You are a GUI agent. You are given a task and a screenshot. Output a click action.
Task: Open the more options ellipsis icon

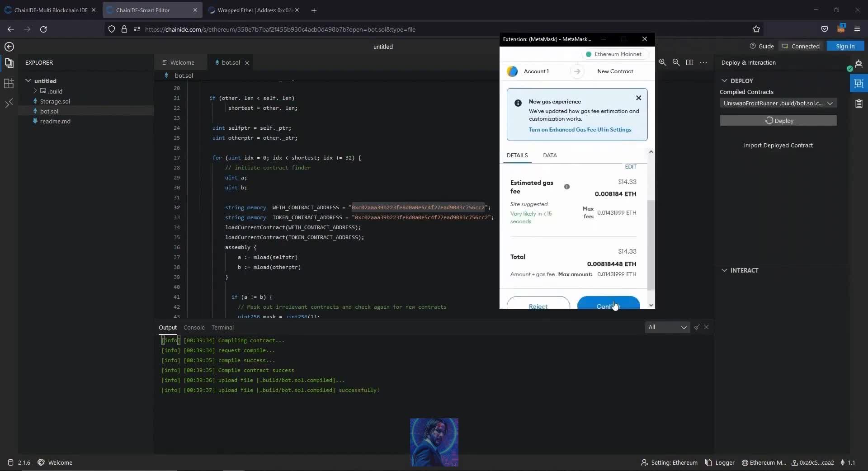click(x=703, y=63)
